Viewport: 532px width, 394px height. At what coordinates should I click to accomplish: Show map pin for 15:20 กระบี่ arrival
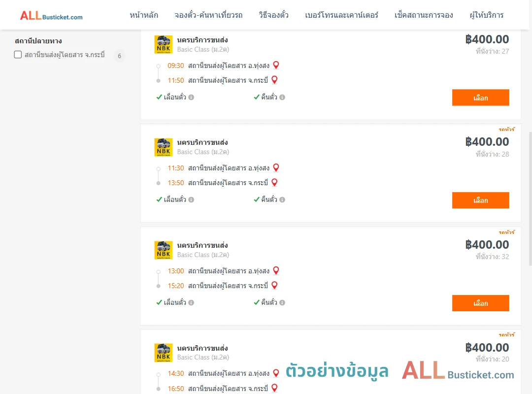click(x=274, y=286)
